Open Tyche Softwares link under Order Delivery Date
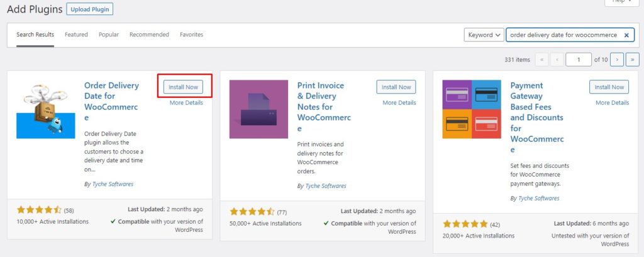 tap(113, 184)
